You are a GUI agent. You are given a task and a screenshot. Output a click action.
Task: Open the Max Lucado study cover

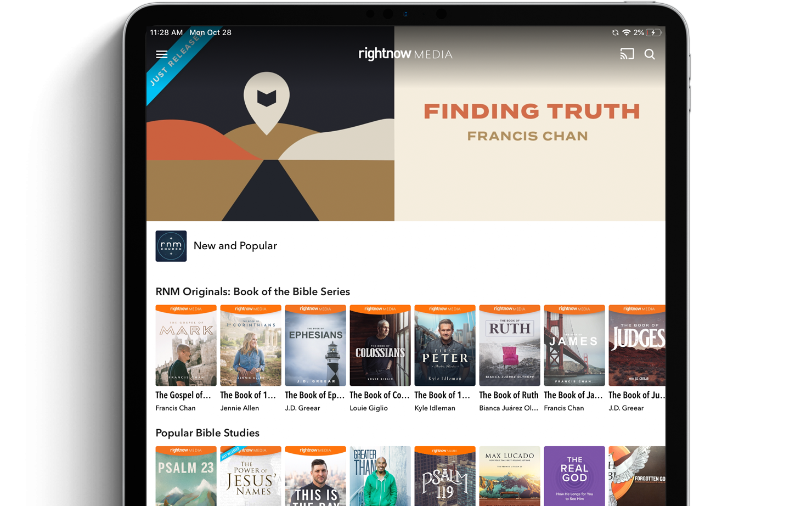pyautogui.click(x=510, y=476)
